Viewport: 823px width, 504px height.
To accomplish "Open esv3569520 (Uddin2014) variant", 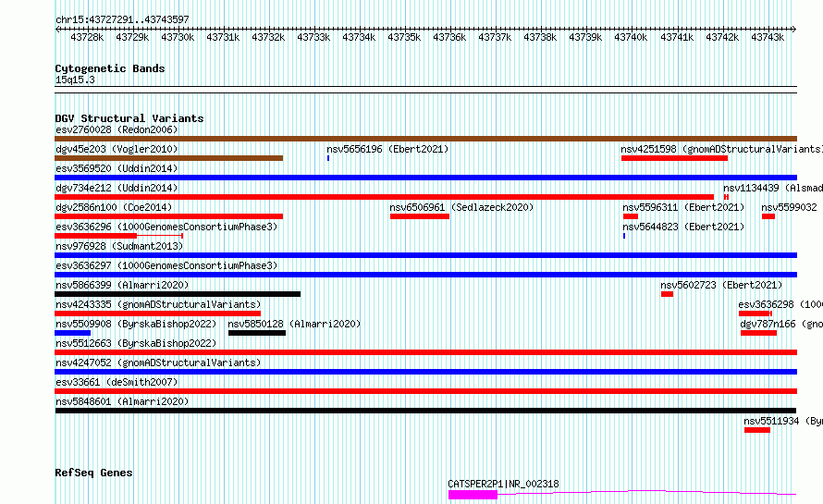I will point(117,168).
